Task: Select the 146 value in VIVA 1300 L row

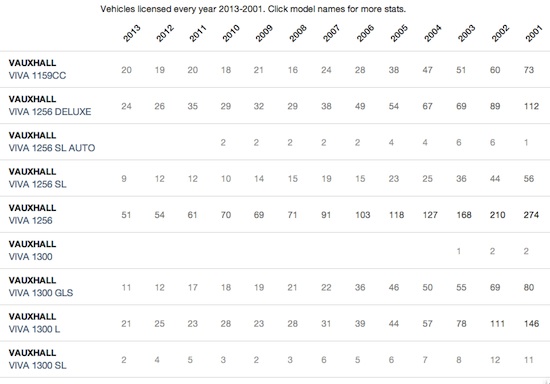Action: (x=531, y=324)
